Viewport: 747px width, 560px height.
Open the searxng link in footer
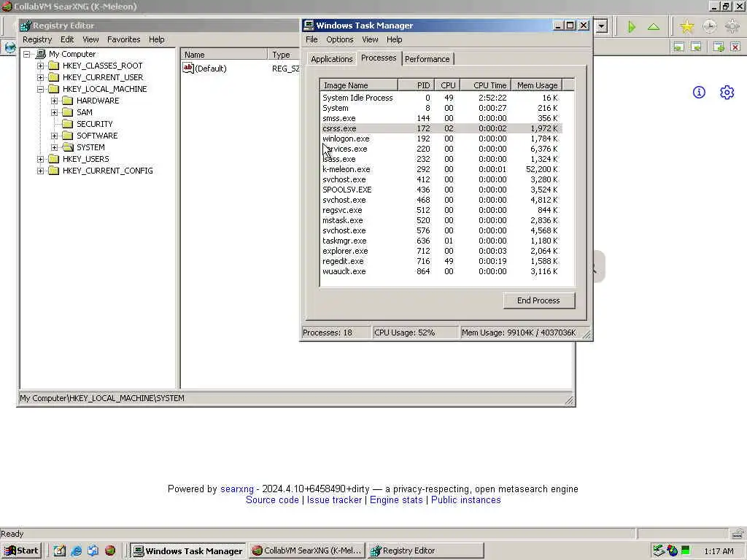(237, 489)
